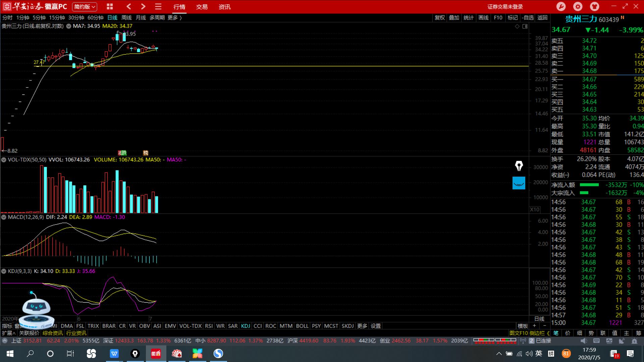This screenshot has width=644, height=362.
Task: Collapse the 侧边栏 sidebar
Action: [x=539, y=333]
